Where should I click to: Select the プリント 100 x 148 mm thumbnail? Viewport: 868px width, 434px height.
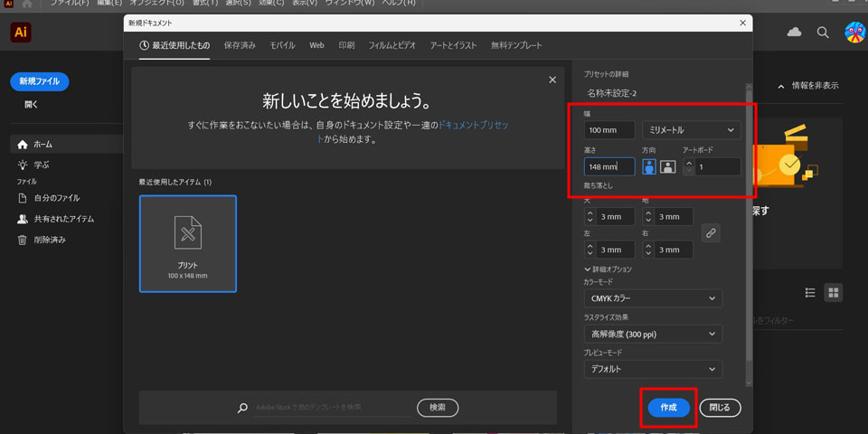coord(188,243)
